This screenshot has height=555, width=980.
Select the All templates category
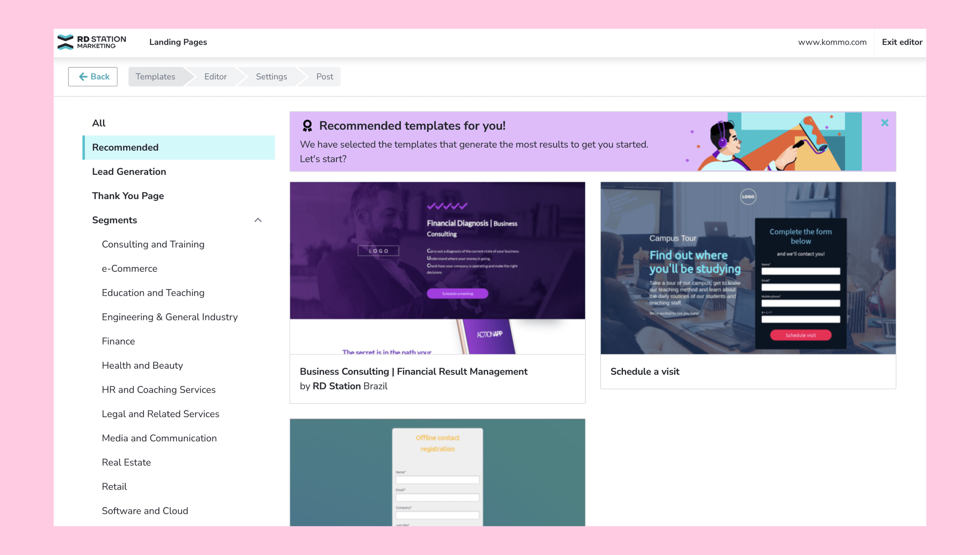[99, 123]
